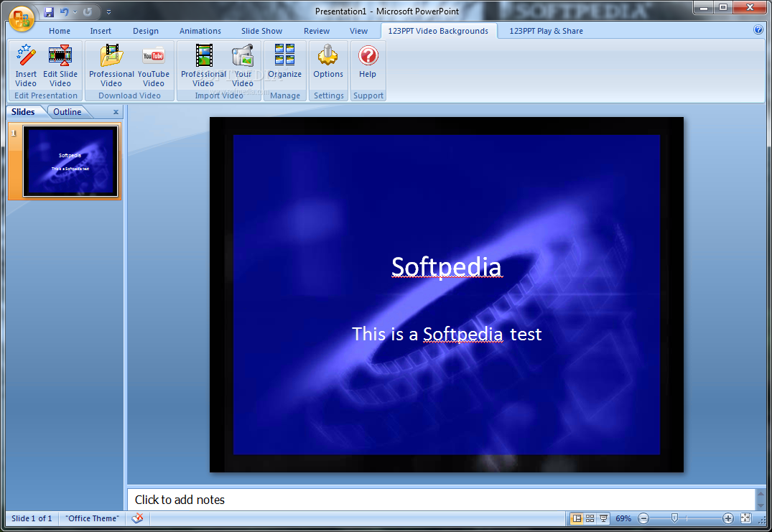Switch to Outline pane tab
The width and height of the screenshot is (772, 532).
(x=68, y=112)
